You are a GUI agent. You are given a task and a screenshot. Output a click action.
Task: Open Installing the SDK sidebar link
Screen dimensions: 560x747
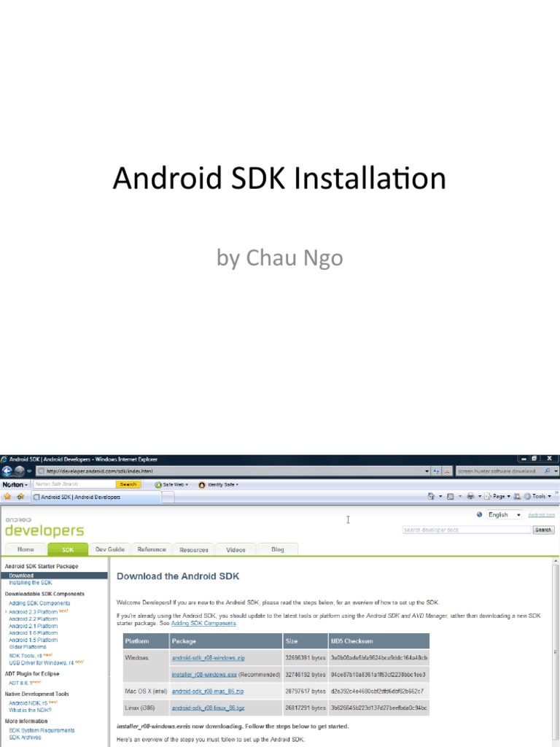coord(31,583)
